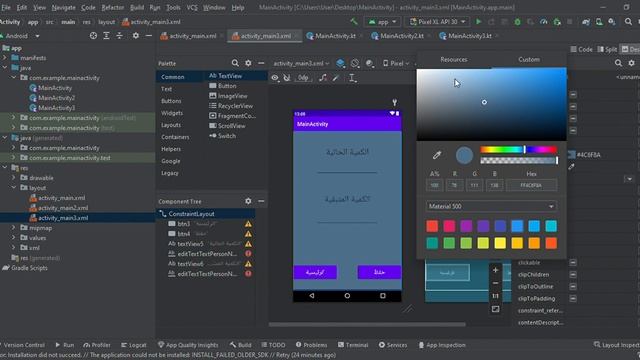Image resolution: width=640 pixels, height=360 pixels.
Task: Toggle view options eye icon
Action: click(x=275, y=78)
